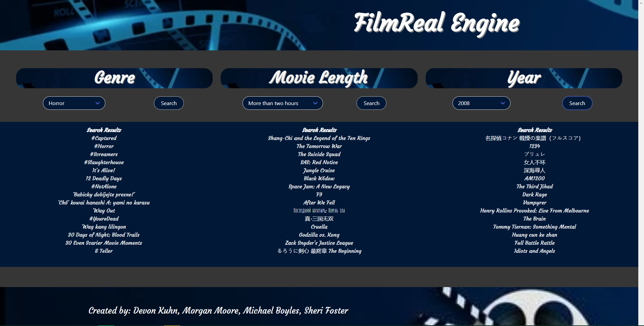
Task: Select '#Horror' in genre results
Action: point(104,146)
